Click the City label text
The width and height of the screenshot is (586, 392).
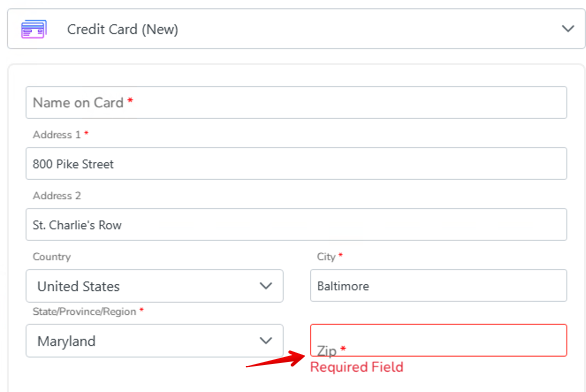pos(326,257)
